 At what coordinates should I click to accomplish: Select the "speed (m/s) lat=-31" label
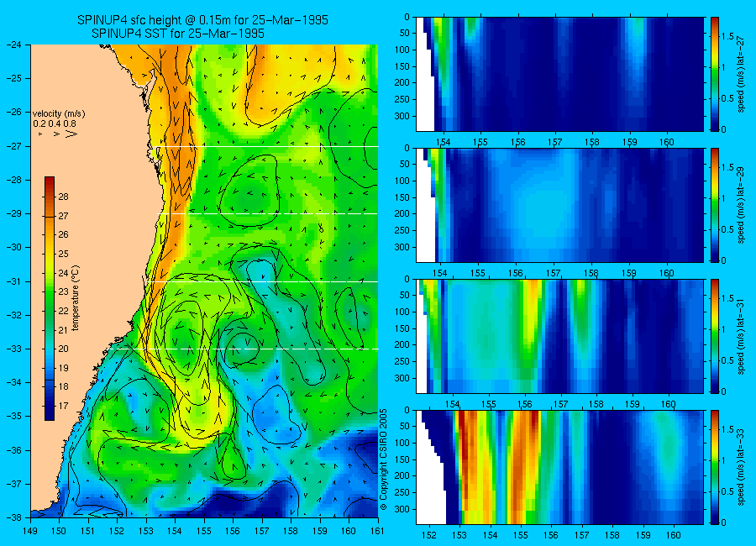coord(741,336)
